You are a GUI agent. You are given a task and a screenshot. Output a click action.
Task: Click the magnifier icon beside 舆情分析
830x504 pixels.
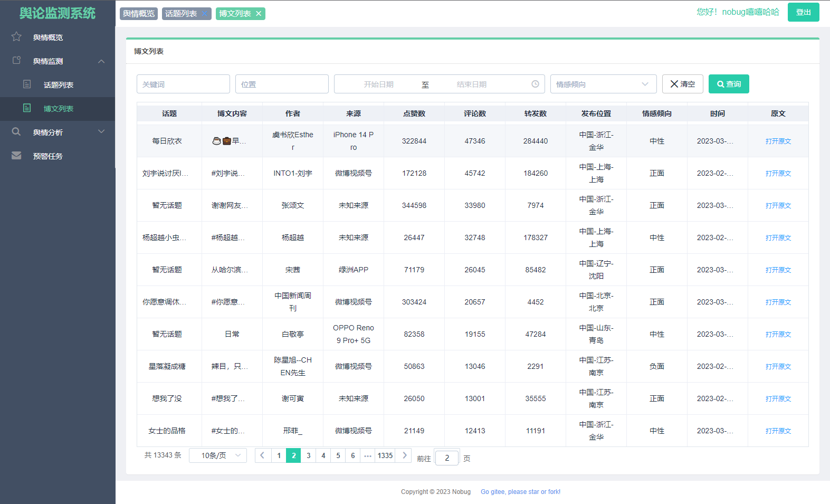tap(16, 131)
